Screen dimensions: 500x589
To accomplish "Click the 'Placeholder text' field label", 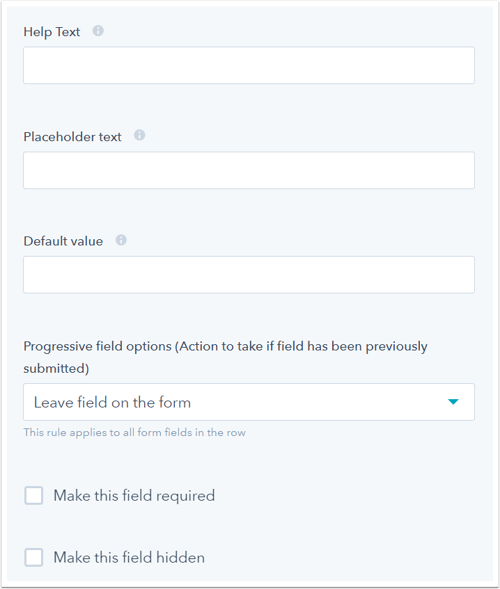I will click(73, 137).
